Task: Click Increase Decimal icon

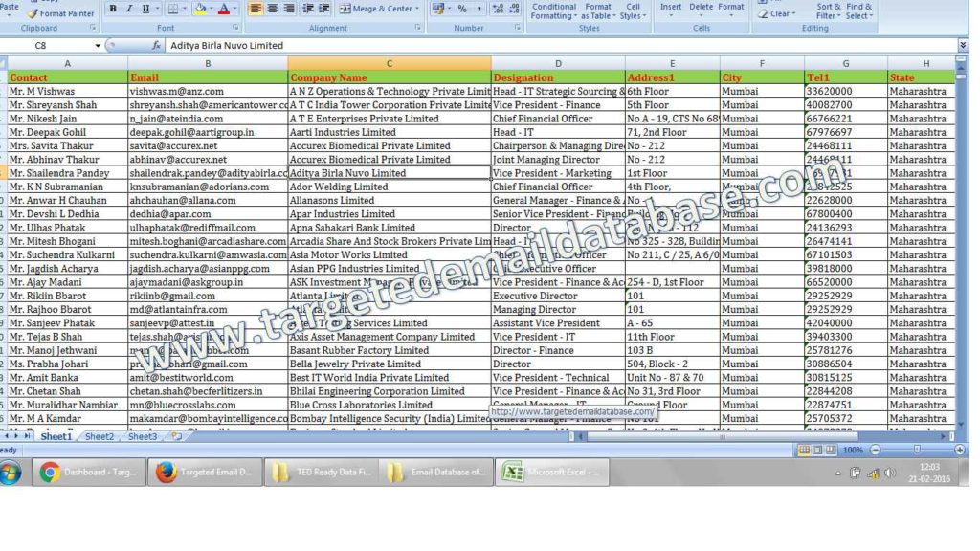Action: pyautogui.click(x=498, y=9)
